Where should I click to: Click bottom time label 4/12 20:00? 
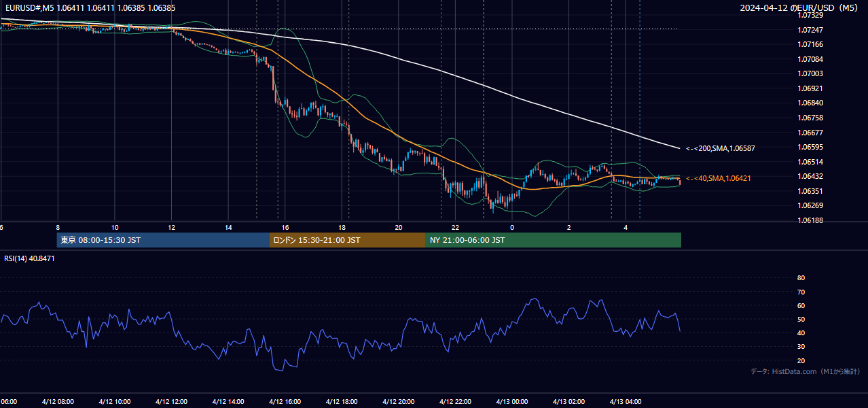[399, 401]
